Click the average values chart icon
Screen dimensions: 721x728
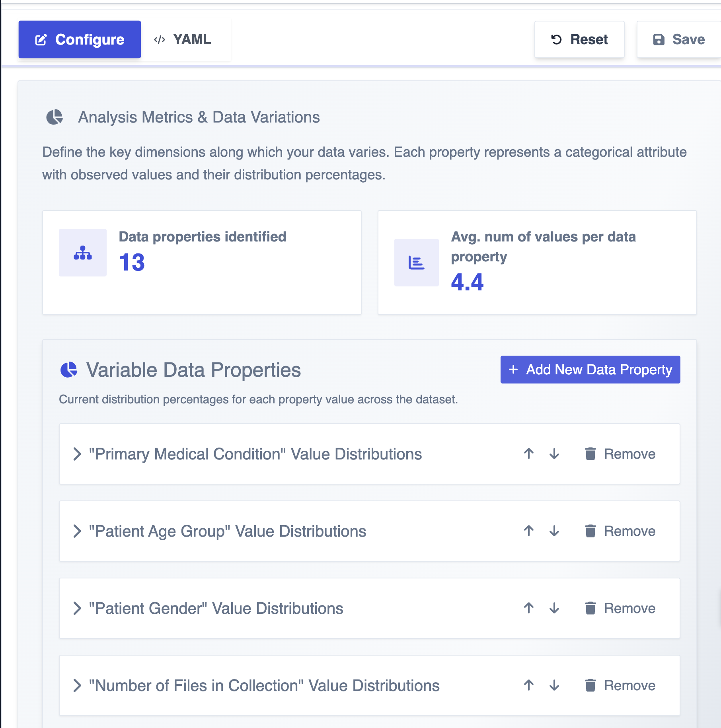tap(416, 263)
